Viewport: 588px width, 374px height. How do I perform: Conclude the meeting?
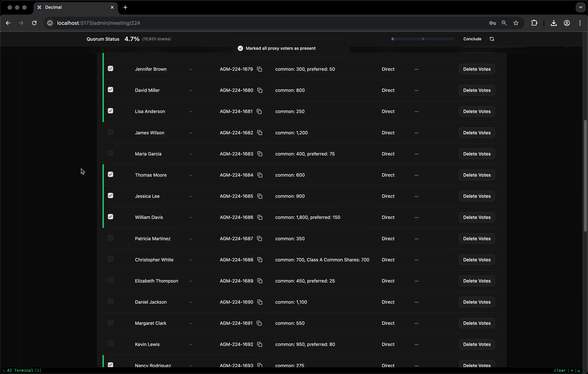(x=472, y=39)
